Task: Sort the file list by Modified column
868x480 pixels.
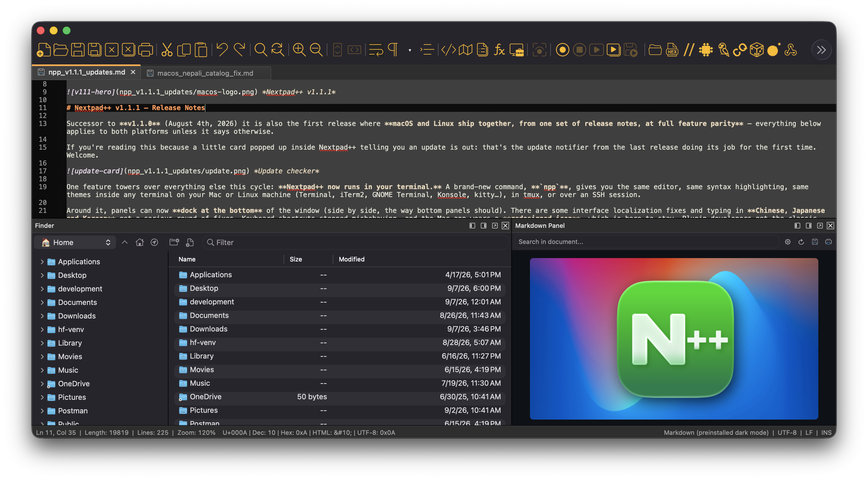Action: (351, 259)
